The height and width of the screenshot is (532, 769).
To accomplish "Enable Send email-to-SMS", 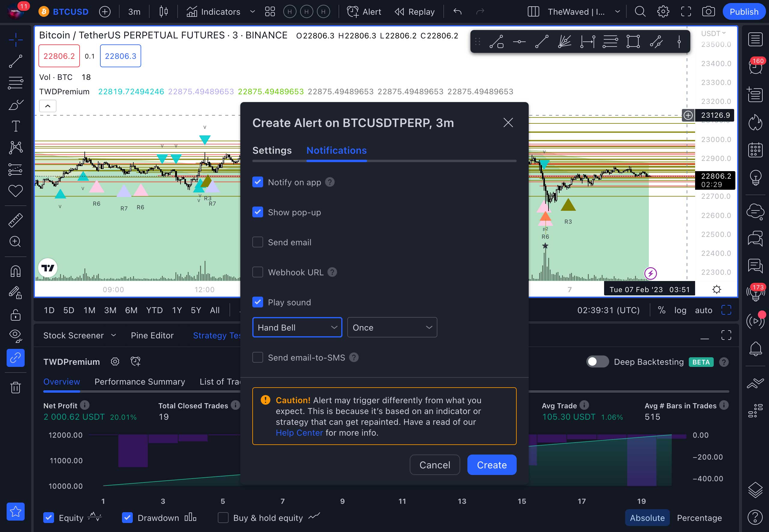I will pyautogui.click(x=258, y=357).
